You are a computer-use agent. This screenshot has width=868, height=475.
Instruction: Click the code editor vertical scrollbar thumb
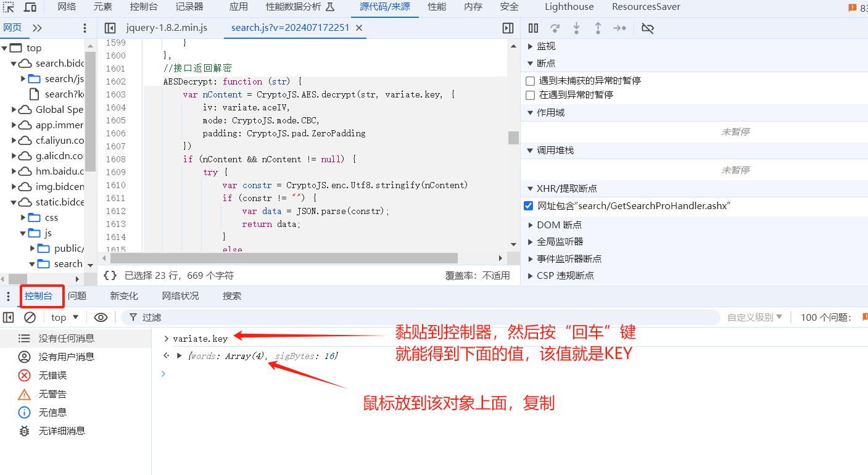513,138
